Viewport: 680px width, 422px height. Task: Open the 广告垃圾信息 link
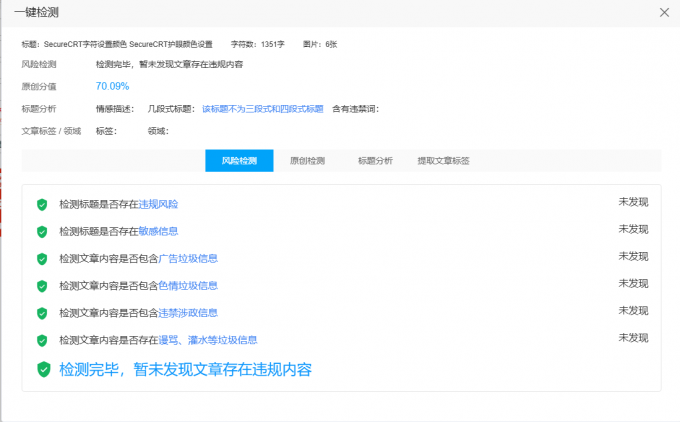pyautogui.click(x=188, y=258)
